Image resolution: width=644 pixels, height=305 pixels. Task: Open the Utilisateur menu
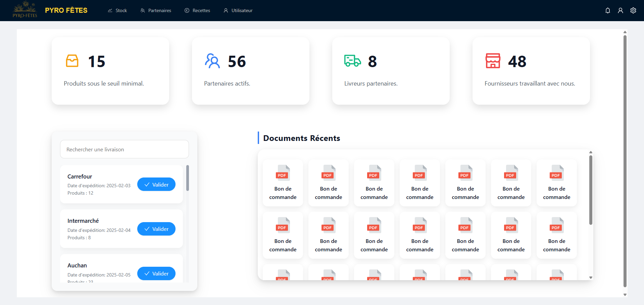238,10
